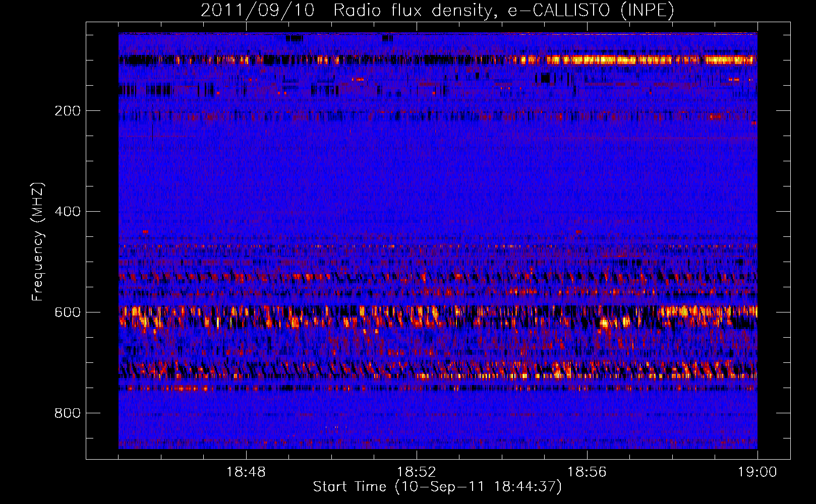Click the "19:00" time tick label
Screen dimensions: 816x504
[757, 472]
